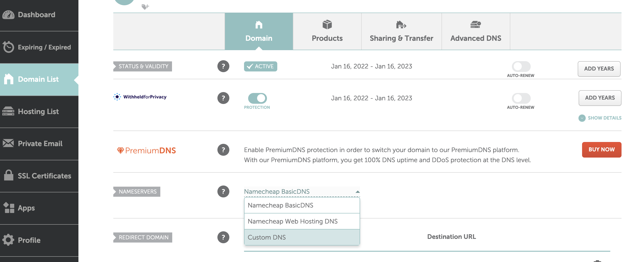Switch to the Domain tab
Viewport: 644px width, 262px height.
[259, 31]
